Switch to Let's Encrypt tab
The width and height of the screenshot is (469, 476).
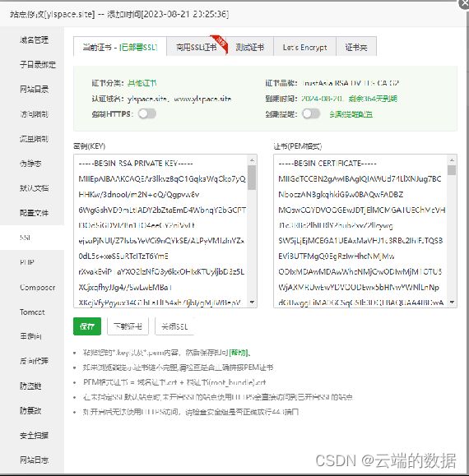coord(304,47)
